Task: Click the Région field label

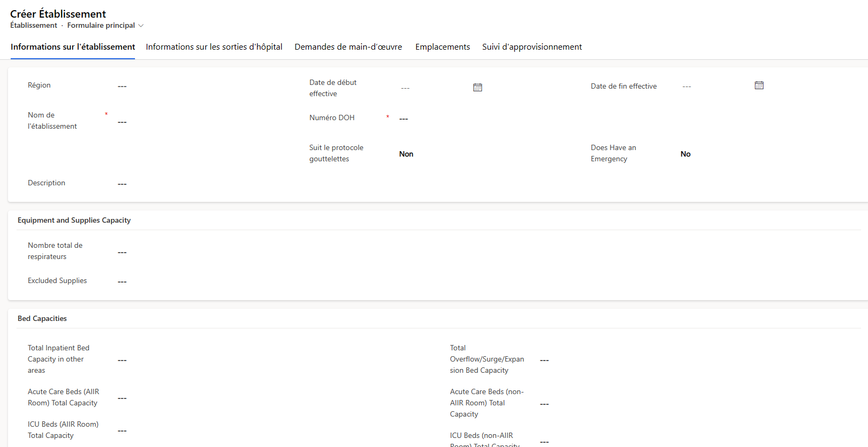Action: point(39,85)
